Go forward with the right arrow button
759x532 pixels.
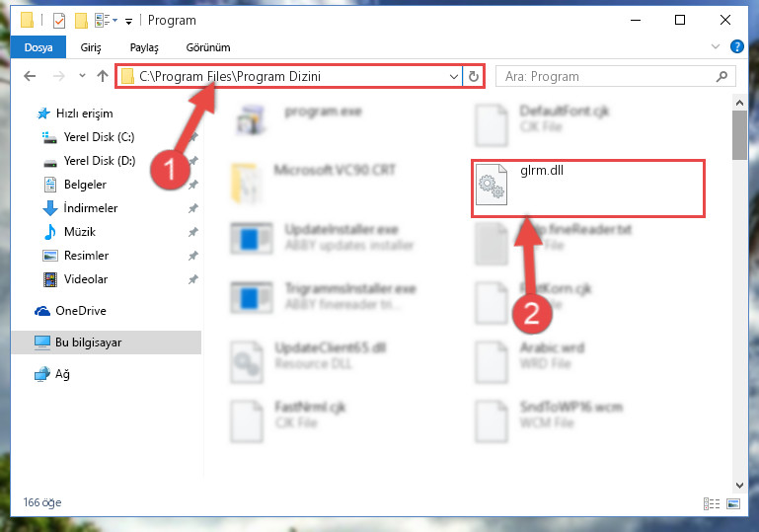tap(58, 76)
